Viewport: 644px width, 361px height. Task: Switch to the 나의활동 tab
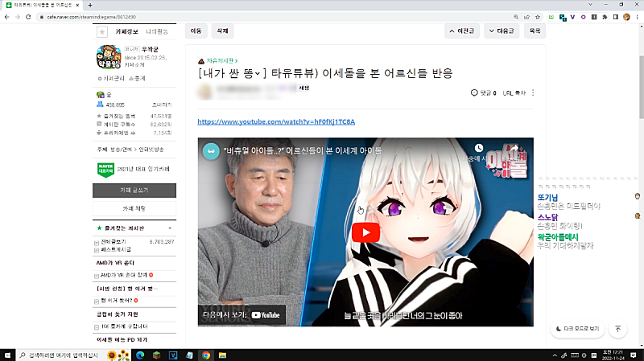pos(157,32)
